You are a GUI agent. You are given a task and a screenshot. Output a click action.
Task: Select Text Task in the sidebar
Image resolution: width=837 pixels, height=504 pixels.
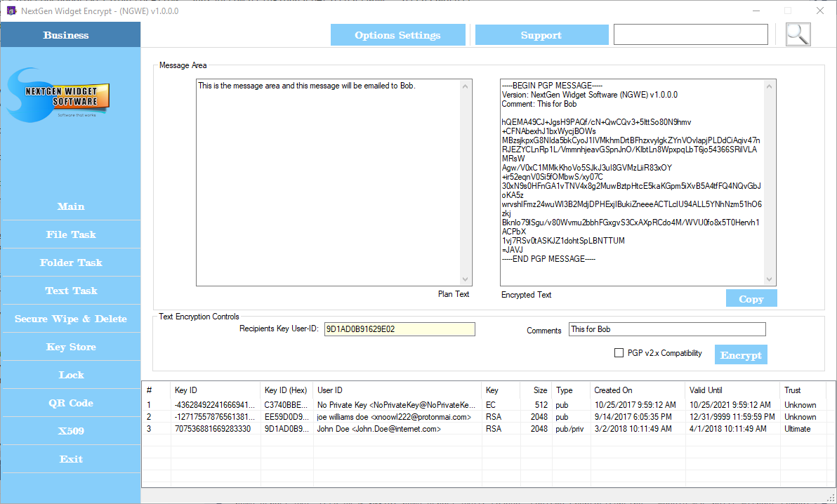(x=71, y=291)
